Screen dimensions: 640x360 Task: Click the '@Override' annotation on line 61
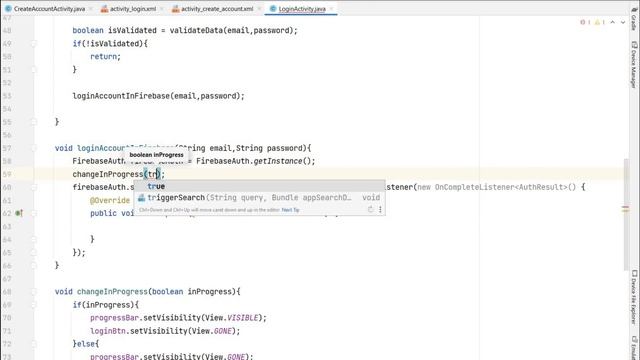(x=110, y=200)
